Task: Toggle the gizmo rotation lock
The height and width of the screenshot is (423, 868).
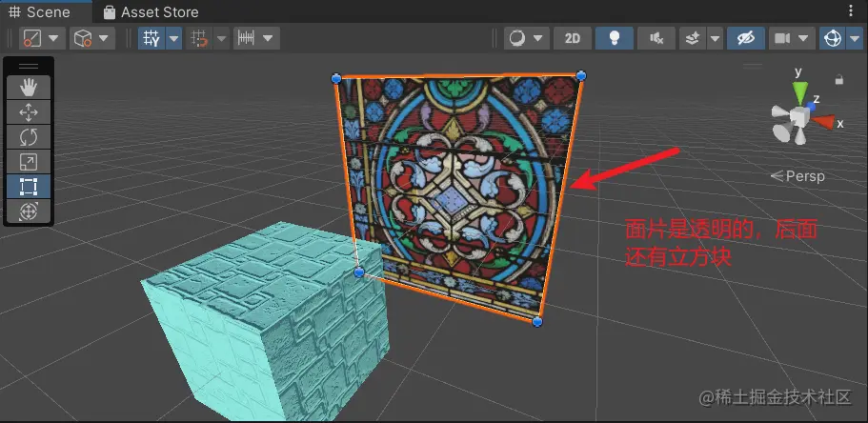Action: (839, 80)
